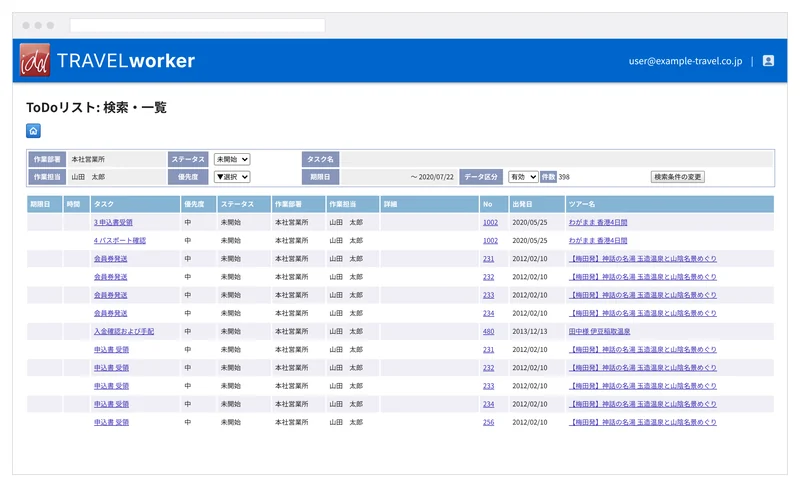Click the タスク名 search input field
The width and height of the screenshot is (800, 487).
557,159
